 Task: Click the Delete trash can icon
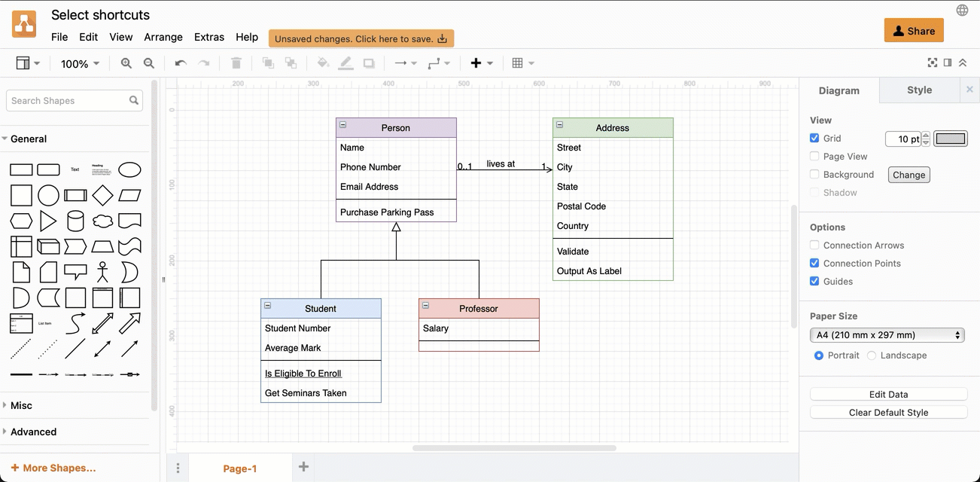click(x=236, y=64)
